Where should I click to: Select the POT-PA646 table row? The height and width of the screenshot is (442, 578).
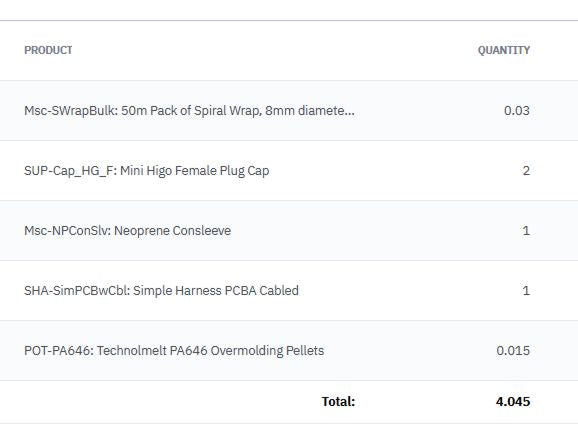click(289, 351)
